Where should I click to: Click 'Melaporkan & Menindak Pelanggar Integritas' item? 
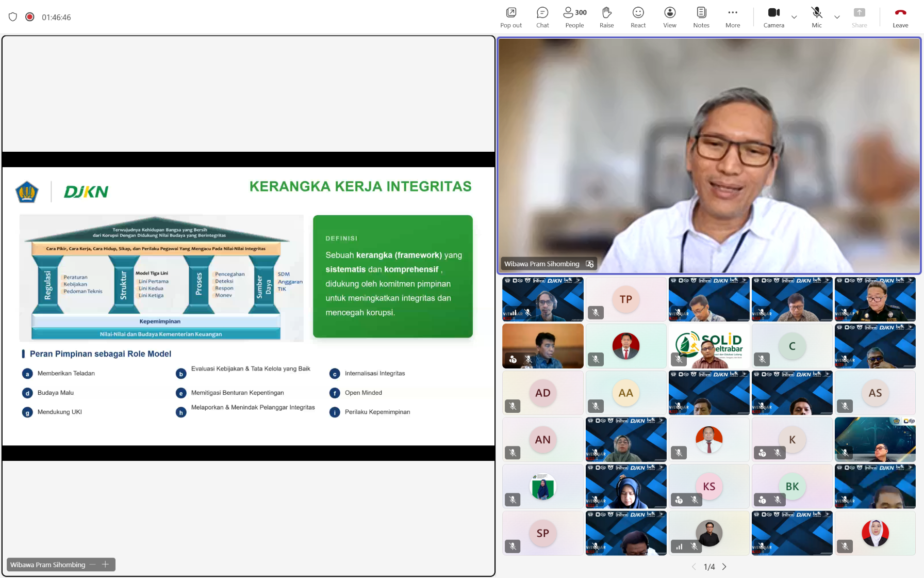tap(253, 407)
